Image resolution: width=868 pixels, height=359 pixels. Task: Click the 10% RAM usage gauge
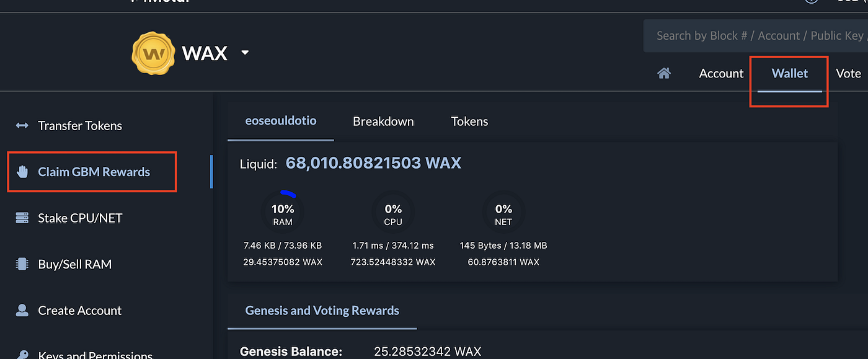click(283, 211)
